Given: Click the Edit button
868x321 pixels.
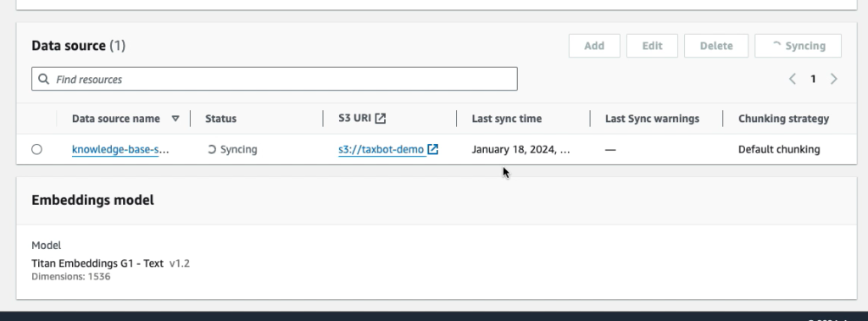Looking at the screenshot, I should [652, 46].
